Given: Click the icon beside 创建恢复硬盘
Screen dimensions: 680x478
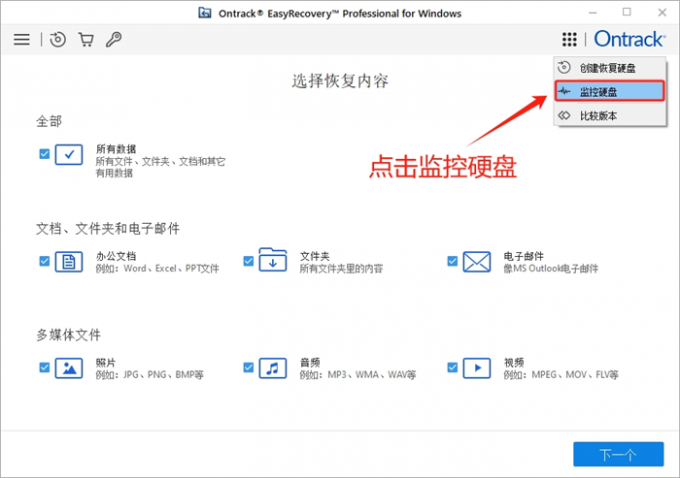Looking at the screenshot, I should (564, 67).
